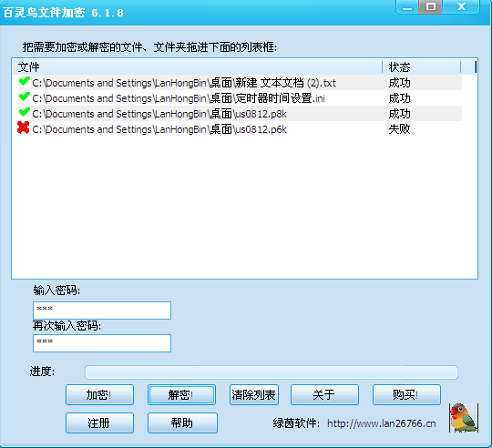This screenshot has height=448, width=492.
Task: Click the green checkmark beside 新建 文本文档 (2).txt
Action: coord(25,82)
